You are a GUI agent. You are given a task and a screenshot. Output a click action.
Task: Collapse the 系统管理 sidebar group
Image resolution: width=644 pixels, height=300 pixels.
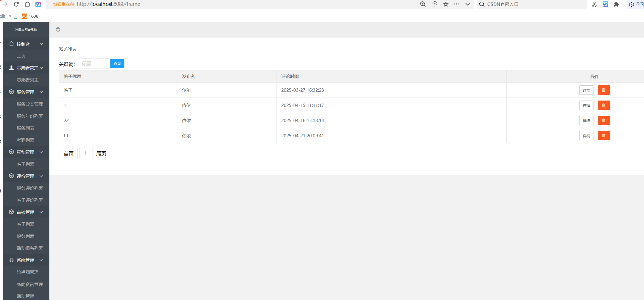[x=41, y=260]
